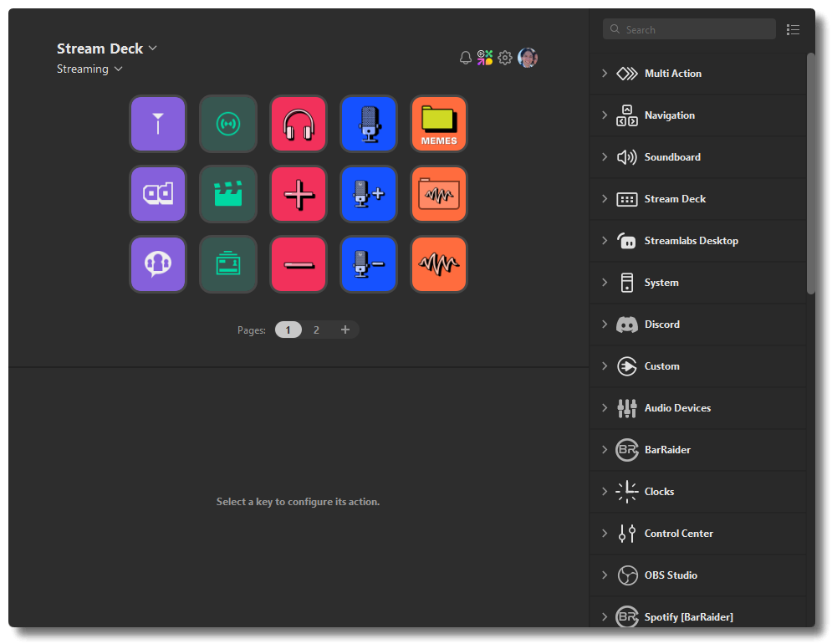Select the microphone minus key
Viewport: 832px width, 644px height.
(369, 264)
